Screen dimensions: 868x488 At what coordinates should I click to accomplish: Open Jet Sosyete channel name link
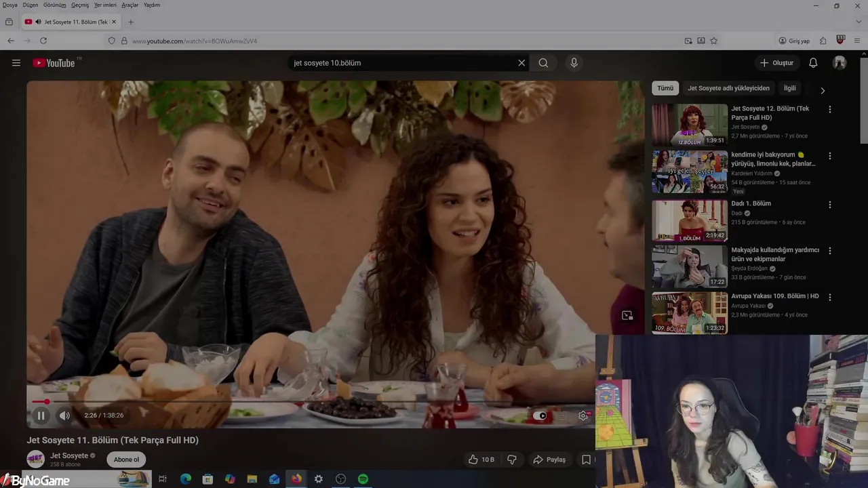pyautogui.click(x=69, y=455)
